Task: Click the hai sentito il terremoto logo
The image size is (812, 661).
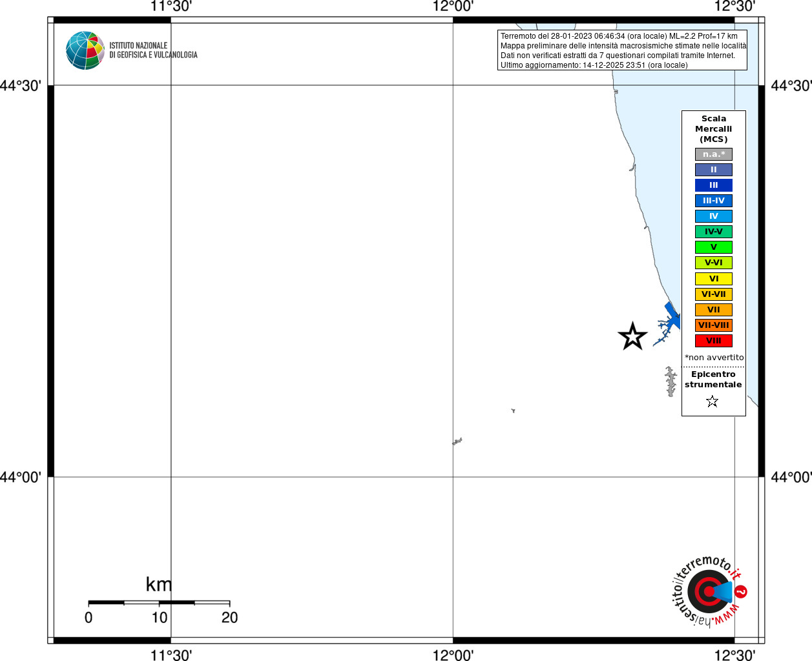Action: (709, 591)
